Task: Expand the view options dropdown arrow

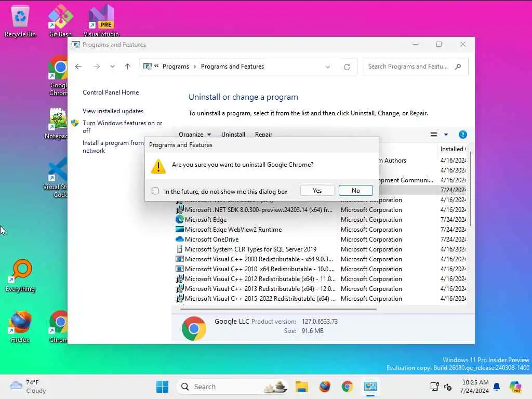Action: coord(446,135)
